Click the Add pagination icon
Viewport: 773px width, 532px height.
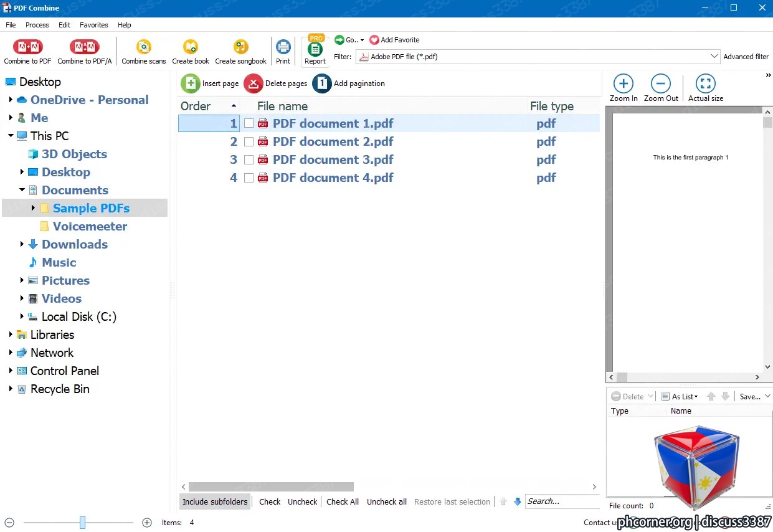(x=322, y=83)
